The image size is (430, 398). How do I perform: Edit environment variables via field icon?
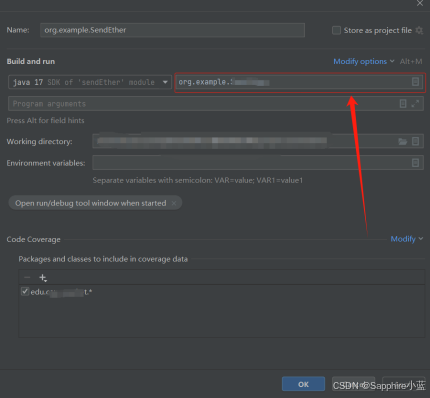click(x=415, y=163)
